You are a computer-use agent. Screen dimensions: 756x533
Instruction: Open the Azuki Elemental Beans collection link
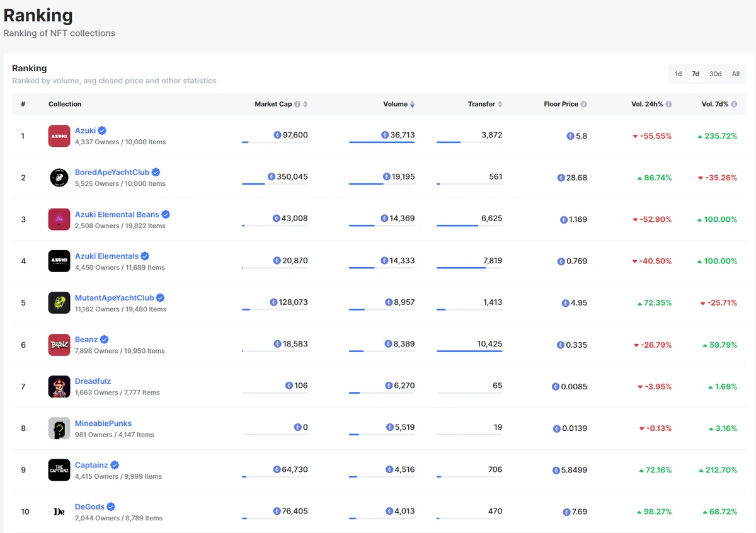(x=117, y=214)
